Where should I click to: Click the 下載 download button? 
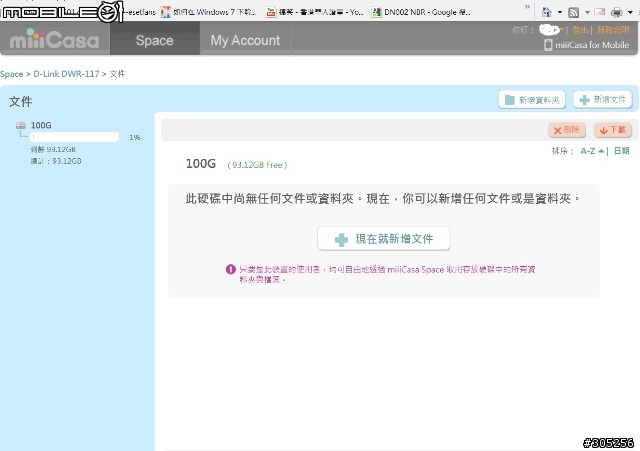(613, 130)
